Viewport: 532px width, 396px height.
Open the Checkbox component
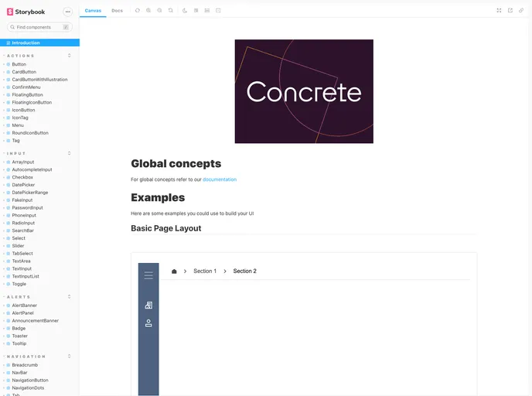pos(22,177)
